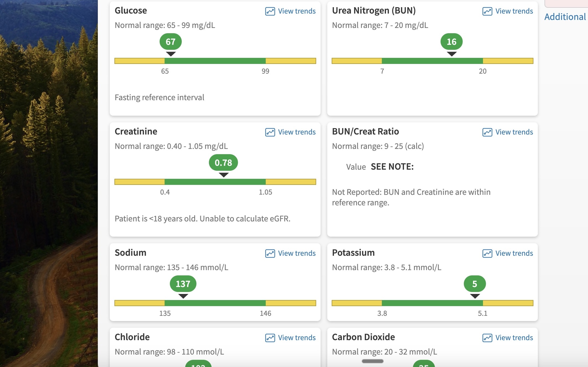Click the Sodium range bar

tap(215, 303)
